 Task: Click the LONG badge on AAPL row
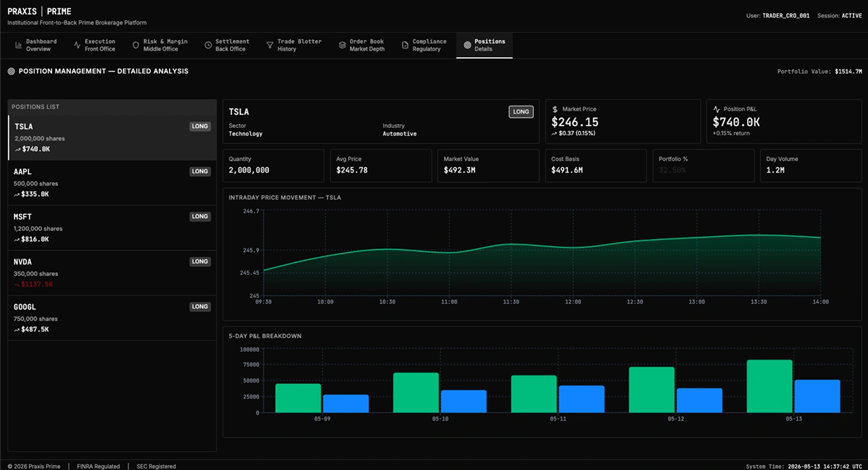coord(200,171)
